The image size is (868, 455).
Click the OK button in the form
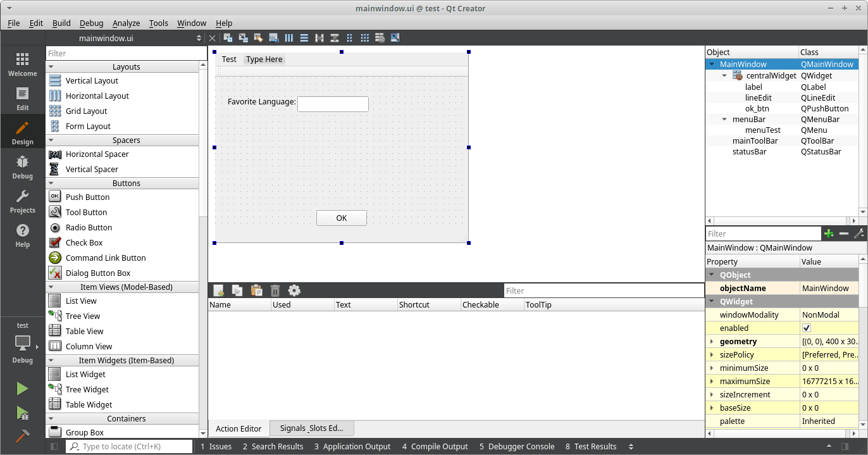pyautogui.click(x=341, y=218)
